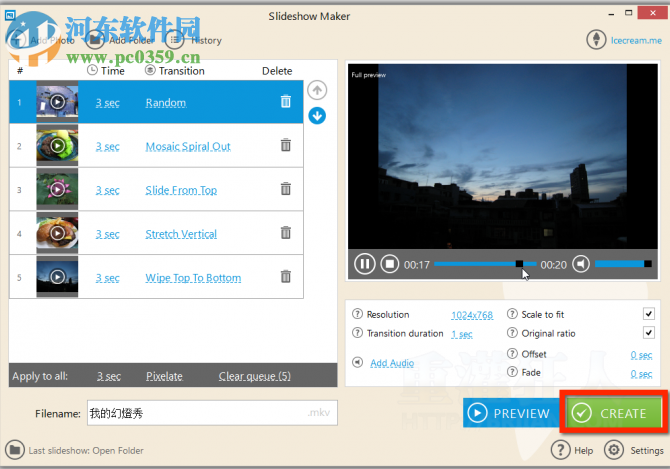Image resolution: width=670 pixels, height=469 pixels.
Task: Move selected slide down with arrow
Action: click(x=317, y=116)
